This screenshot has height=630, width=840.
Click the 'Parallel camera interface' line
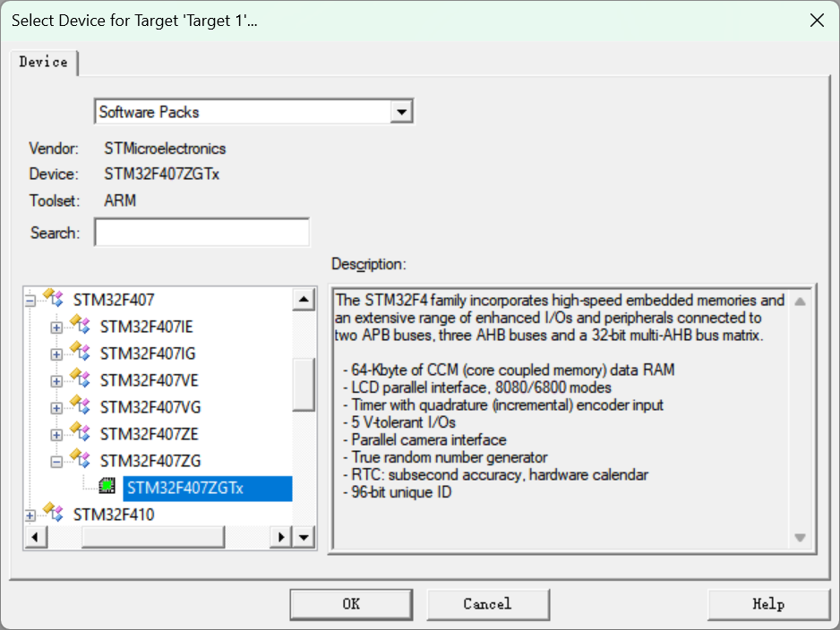point(424,440)
